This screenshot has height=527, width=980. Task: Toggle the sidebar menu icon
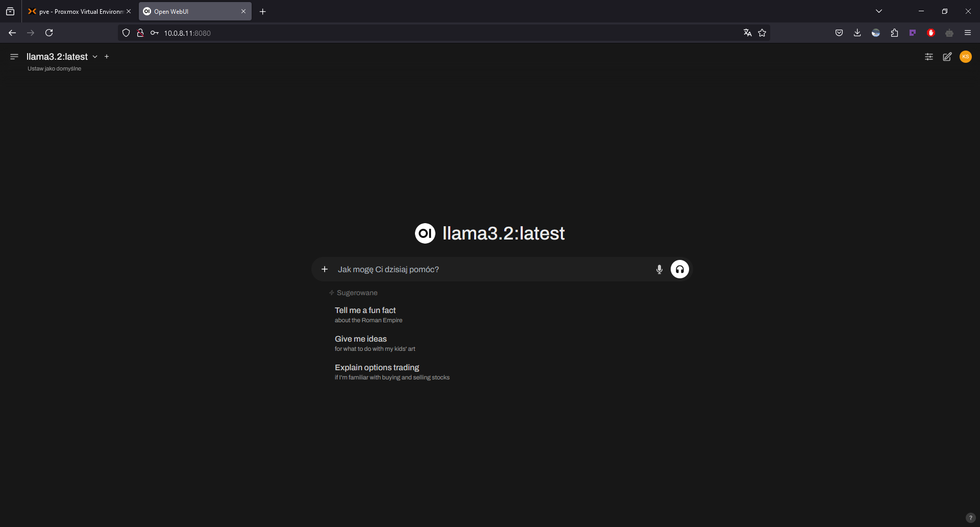[14, 57]
